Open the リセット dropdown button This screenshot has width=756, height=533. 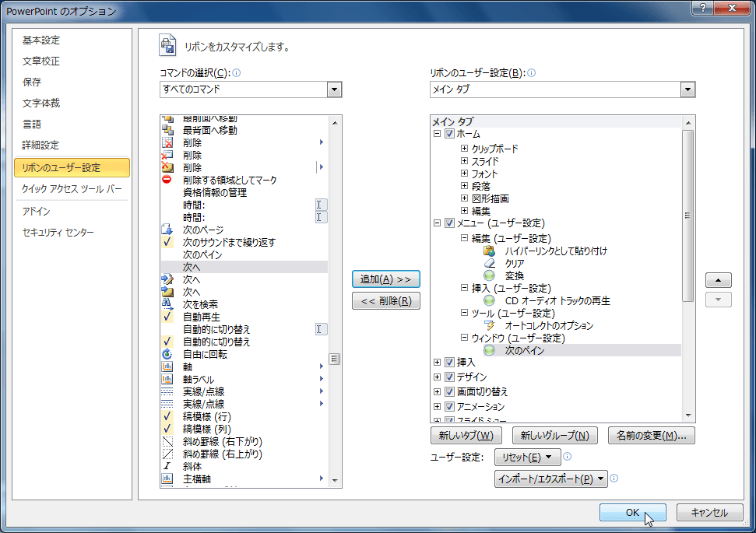point(527,457)
